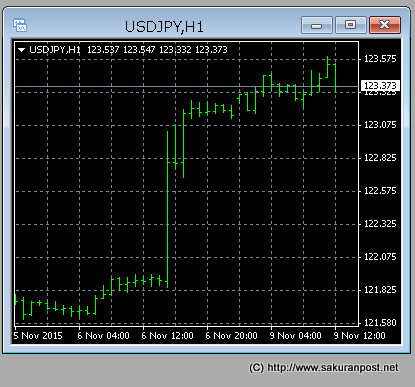Viewport: 415px width, 387px height.
Task: Click the current price label 123.373
Action: tap(380, 86)
